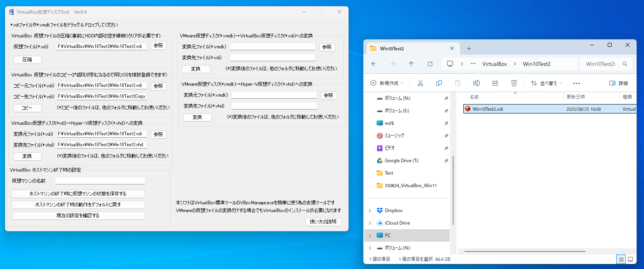Image resolution: width=644 pixels, height=269 pixels.
Task: Click the Delete trash icon in Explorer
Action: point(514,83)
